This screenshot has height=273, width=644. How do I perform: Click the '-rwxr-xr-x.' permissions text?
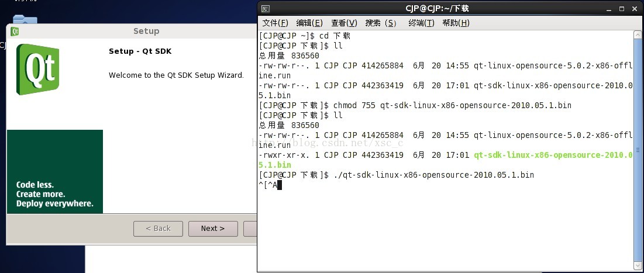pos(283,155)
